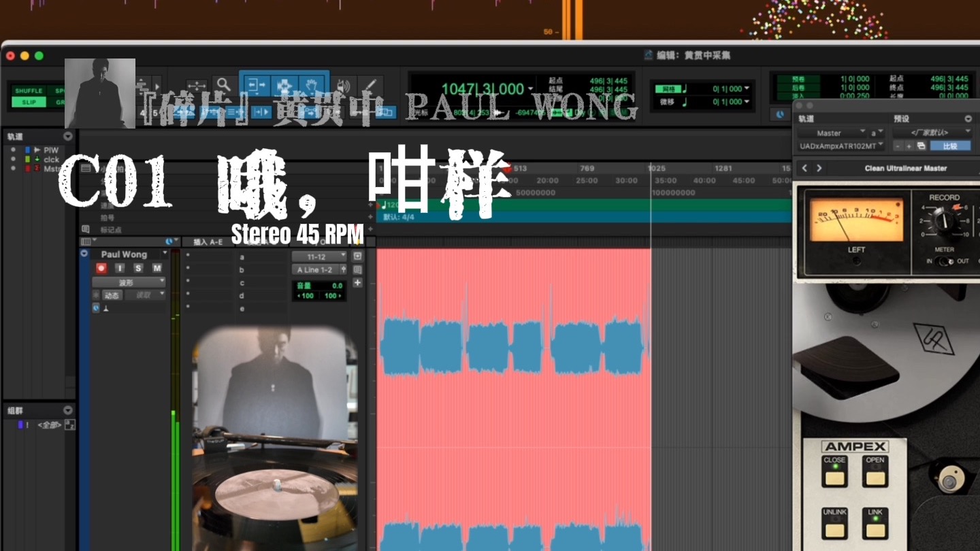
Task: Click the automation clock icon beside the counters
Action: click(780, 114)
